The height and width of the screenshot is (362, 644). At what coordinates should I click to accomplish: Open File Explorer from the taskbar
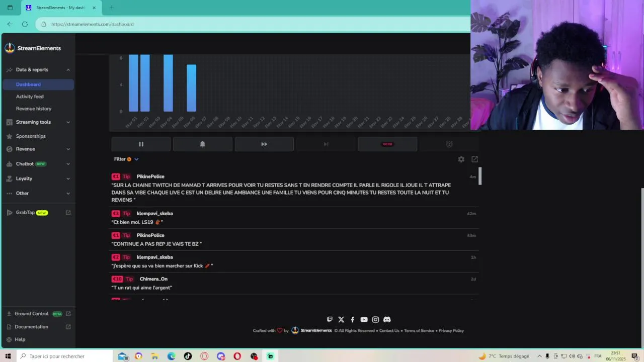tap(154, 356)
